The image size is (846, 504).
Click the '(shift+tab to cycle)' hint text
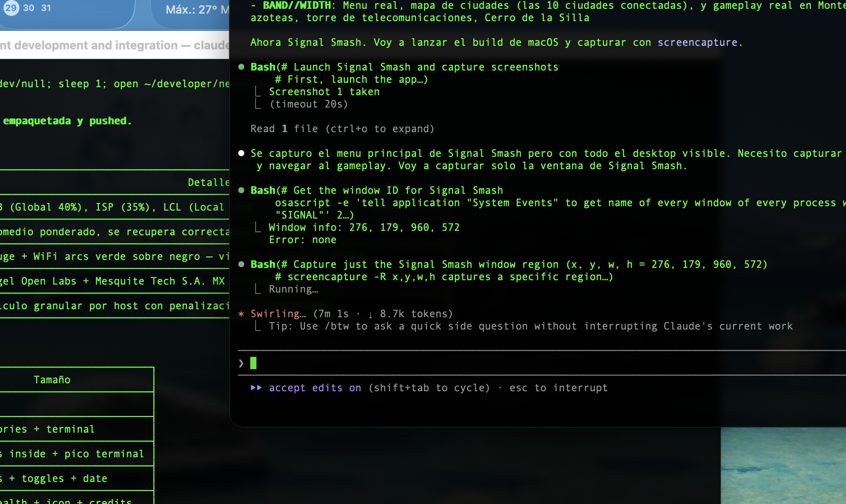pos(429,388)
